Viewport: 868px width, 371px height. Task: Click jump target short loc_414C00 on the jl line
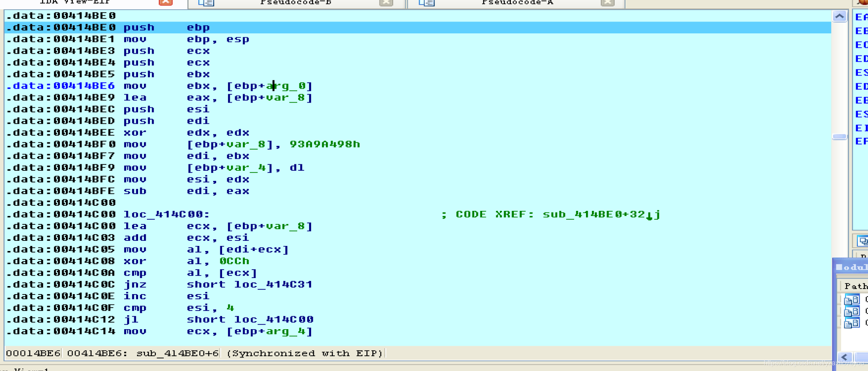pos(250,319)
